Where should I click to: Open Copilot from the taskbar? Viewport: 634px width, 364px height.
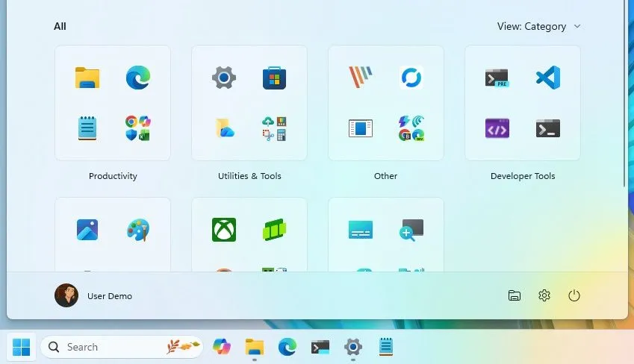(x=221, y=347)
